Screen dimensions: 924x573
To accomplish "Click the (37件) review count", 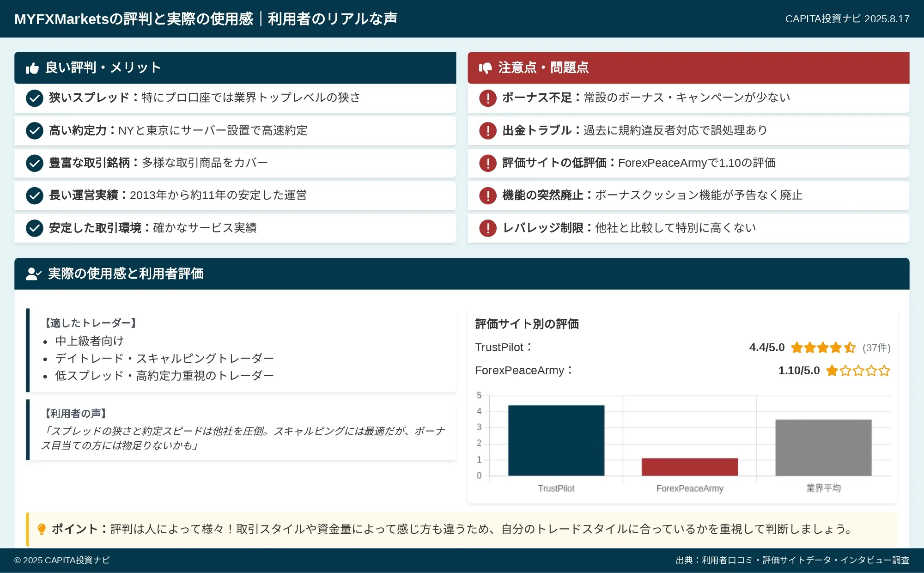I will click(876, 347).
